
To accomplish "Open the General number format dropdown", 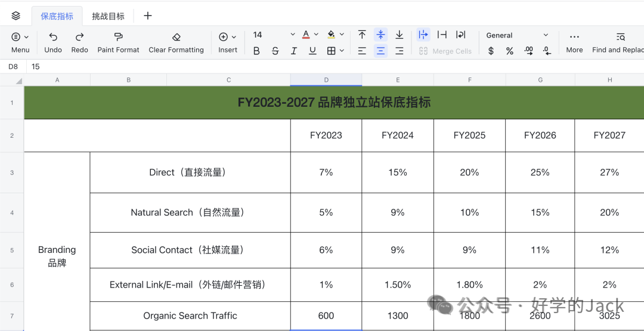I will pos(516,35).
